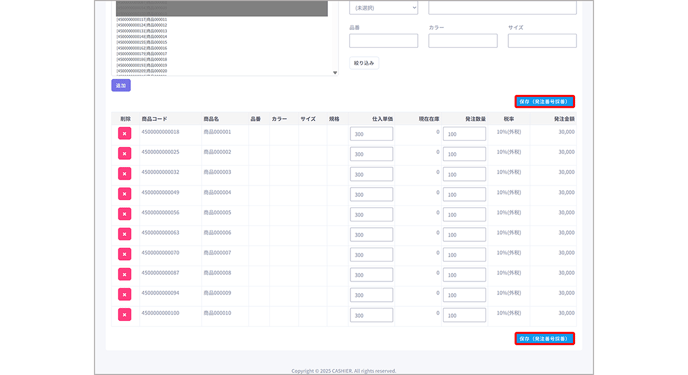Image resolution: width=688 pixels, height=375 pixels.
Task: Click the 仕入単価 field of 商品000004
Action: point(372,194)
